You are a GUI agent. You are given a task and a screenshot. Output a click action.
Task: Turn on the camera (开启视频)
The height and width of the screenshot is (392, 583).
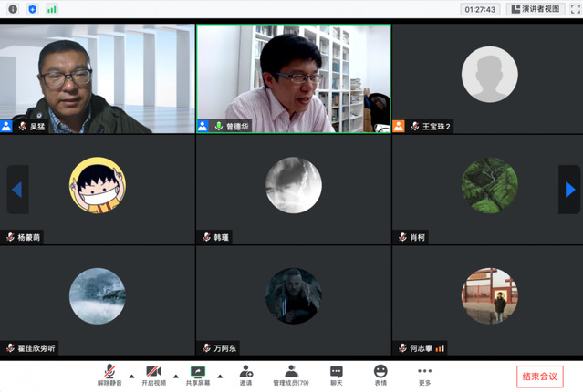click(153, 375)
